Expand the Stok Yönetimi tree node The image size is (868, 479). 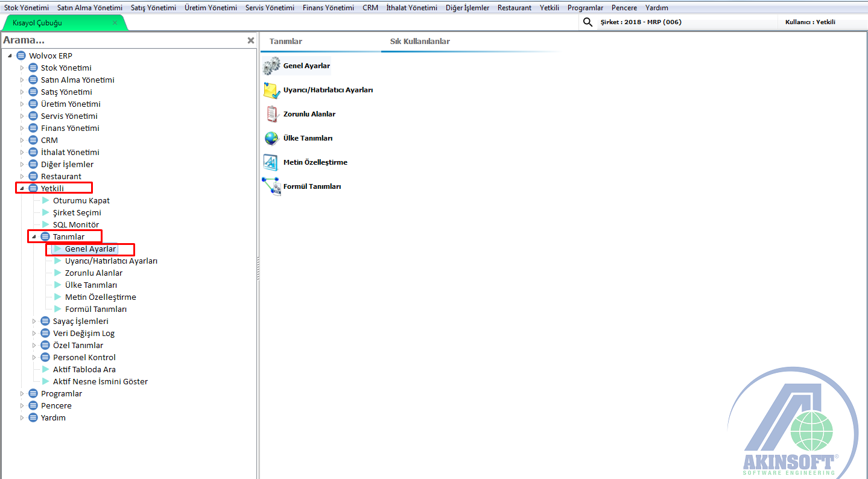coord(22,68)
